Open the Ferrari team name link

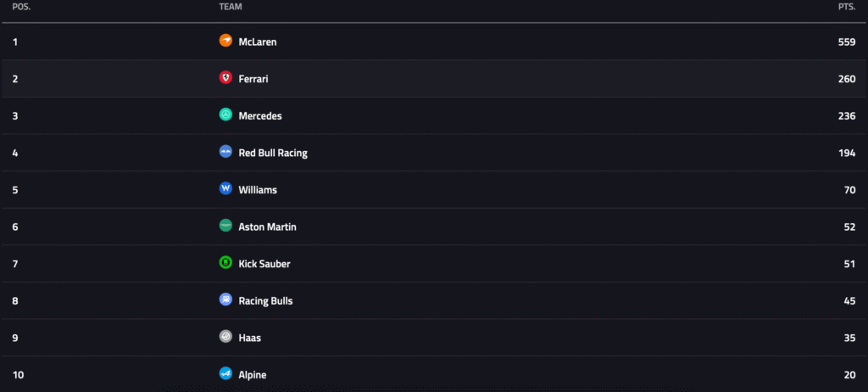[253, 79]
